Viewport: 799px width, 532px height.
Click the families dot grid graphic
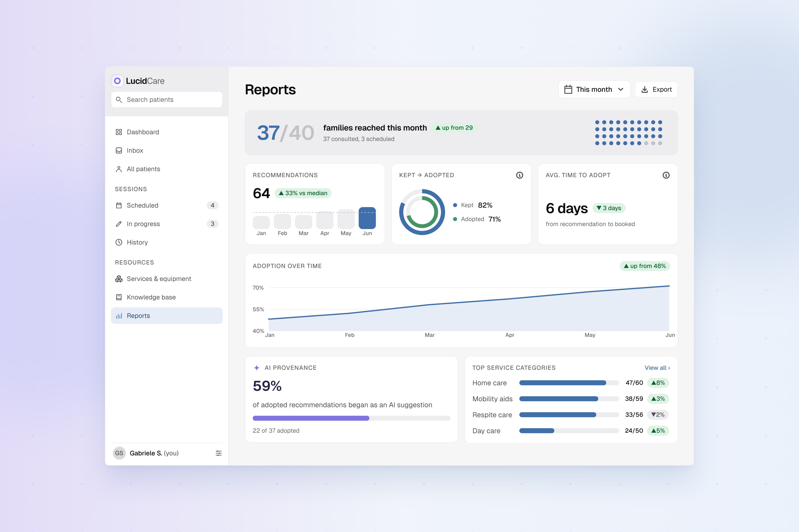pyautogui.click(x=629, y=133)
